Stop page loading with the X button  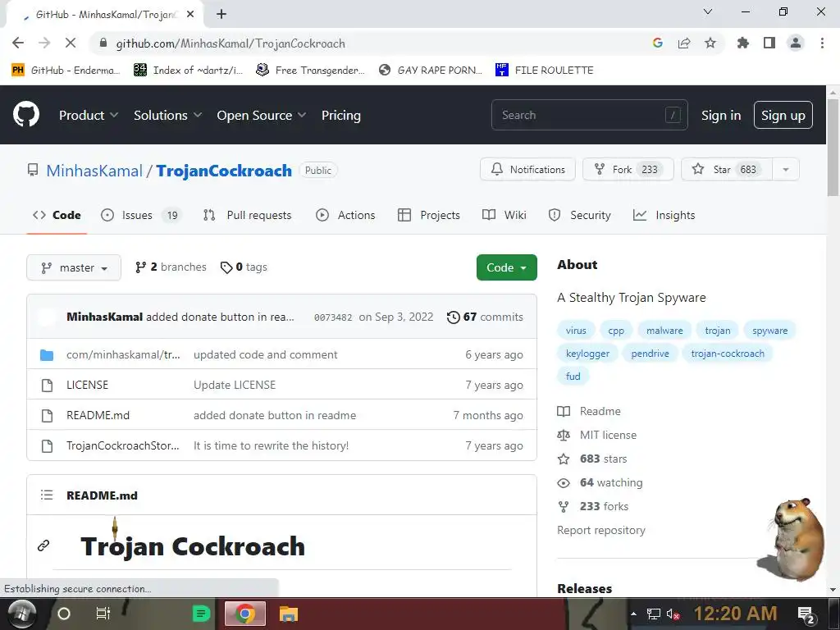pyautogui.click(x=71, y=43)
